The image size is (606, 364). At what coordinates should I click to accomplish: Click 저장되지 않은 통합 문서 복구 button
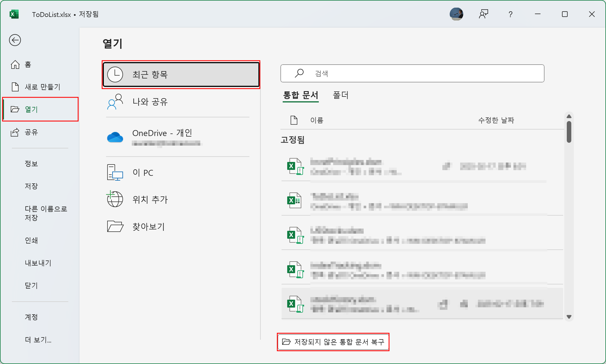pyautogui.click(x=333, y=342)
